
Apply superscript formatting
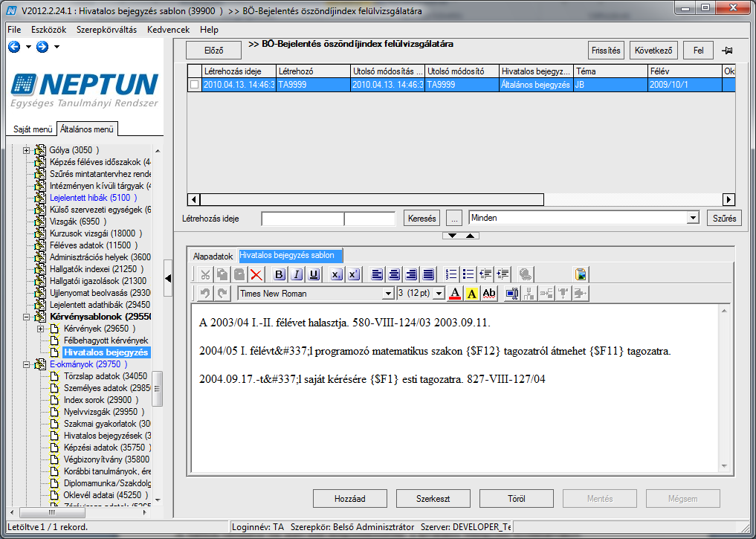pyautogui.click(x=353, y=275)
